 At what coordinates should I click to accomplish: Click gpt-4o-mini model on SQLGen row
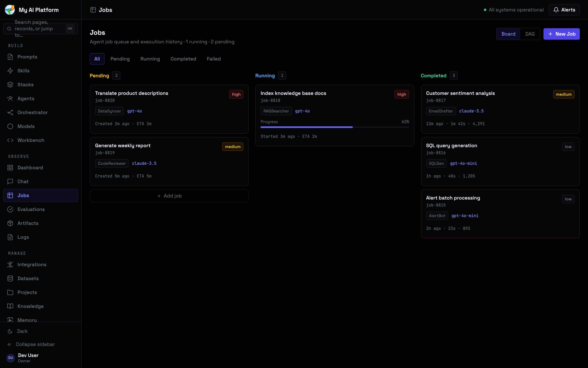[x=463, y=163]
